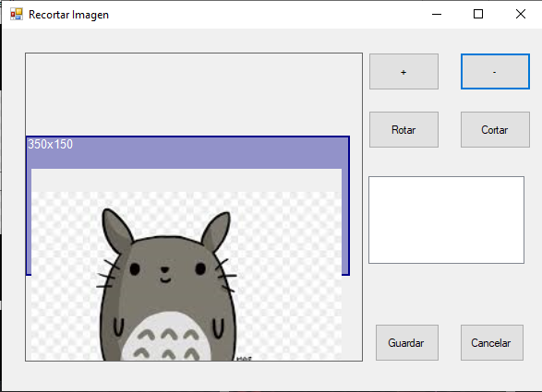Click the blank canvas above the crop box

coord(194,94)
